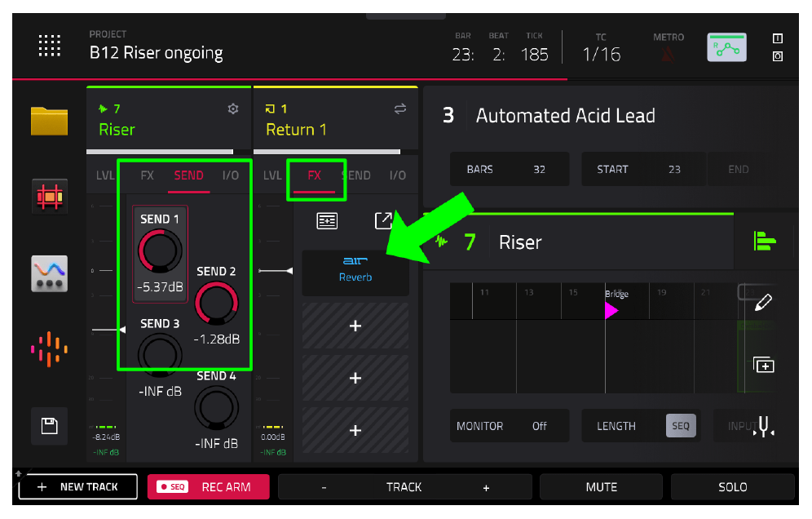Toggle the REC ARM button

[208, 486]
